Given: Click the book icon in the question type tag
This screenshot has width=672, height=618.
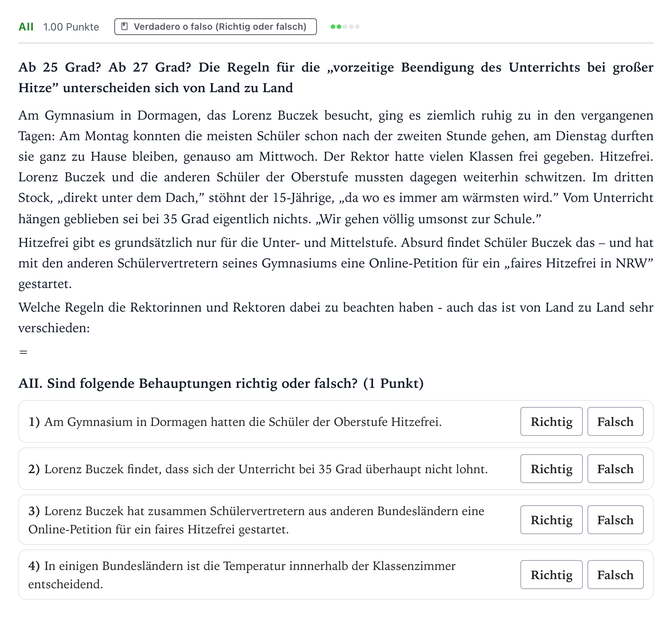Looking at the screenshot, I should tap(124, 27).
